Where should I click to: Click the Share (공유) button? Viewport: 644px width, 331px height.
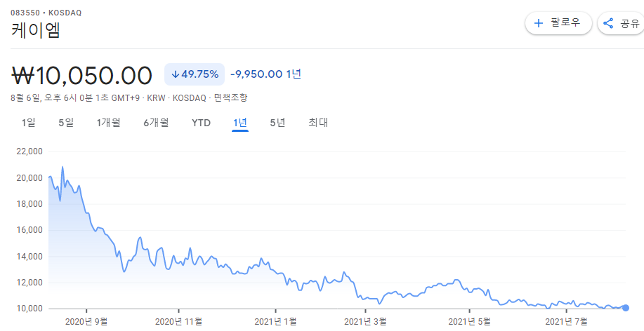tap(621, 23)
